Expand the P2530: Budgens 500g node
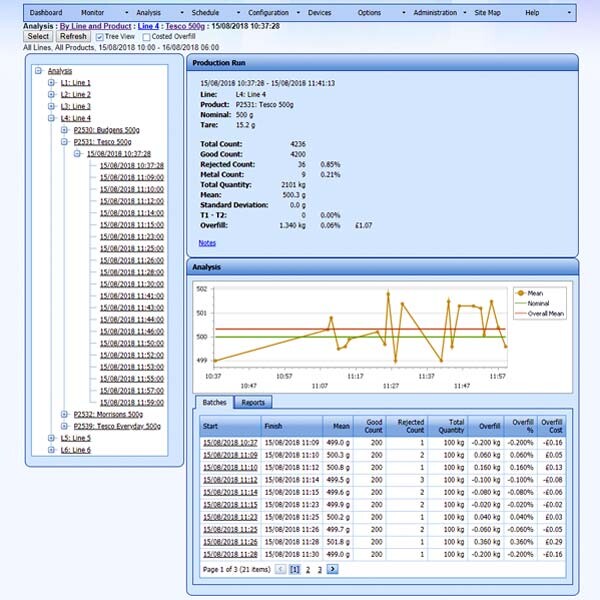The height and width of the screenshot is (600, 600). (64, 130)
